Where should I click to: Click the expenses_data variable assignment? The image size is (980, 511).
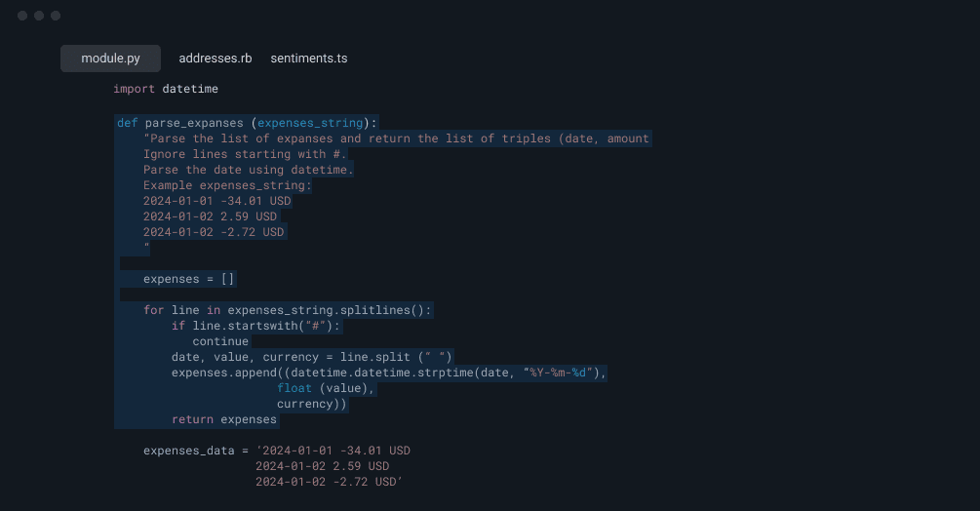click(189, 451)
